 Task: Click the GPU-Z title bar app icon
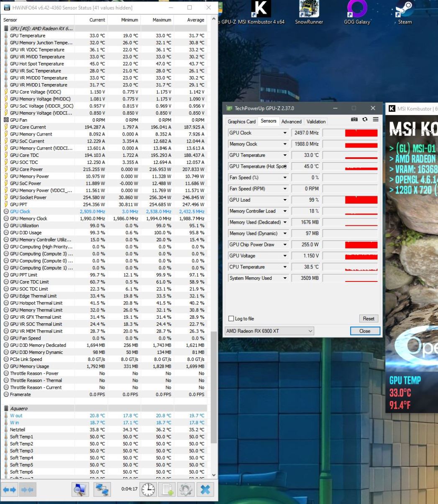[x=229, y=108]
